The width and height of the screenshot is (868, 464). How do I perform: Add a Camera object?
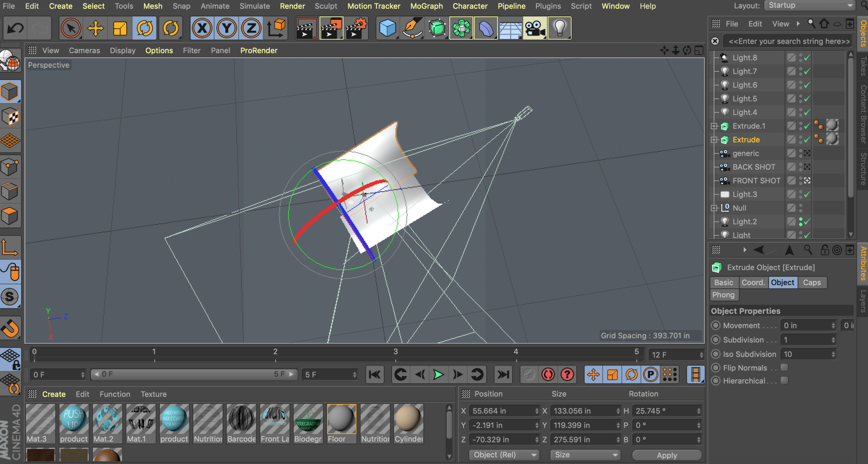(535, 28)
